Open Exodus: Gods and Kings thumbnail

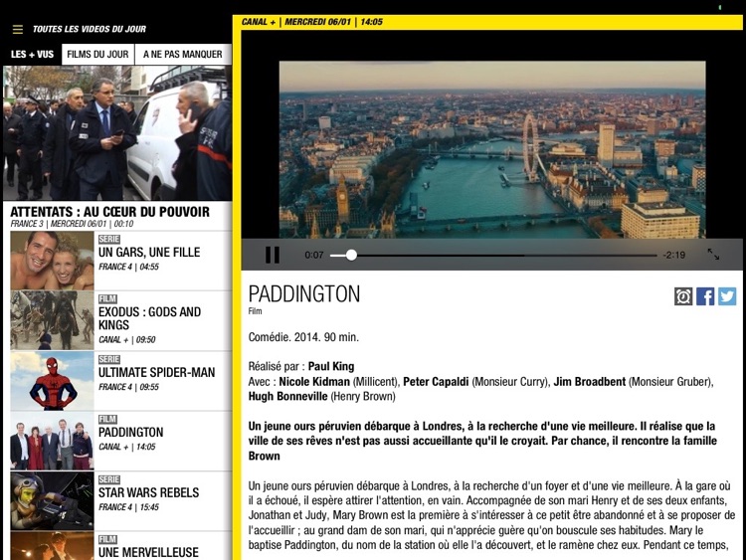pos(53,320)
